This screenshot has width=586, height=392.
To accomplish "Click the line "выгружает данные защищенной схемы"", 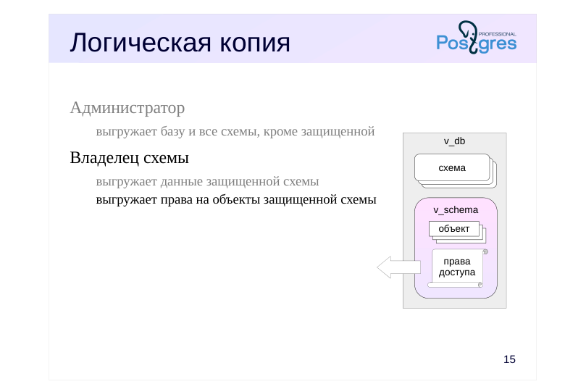I will point(207,182).
